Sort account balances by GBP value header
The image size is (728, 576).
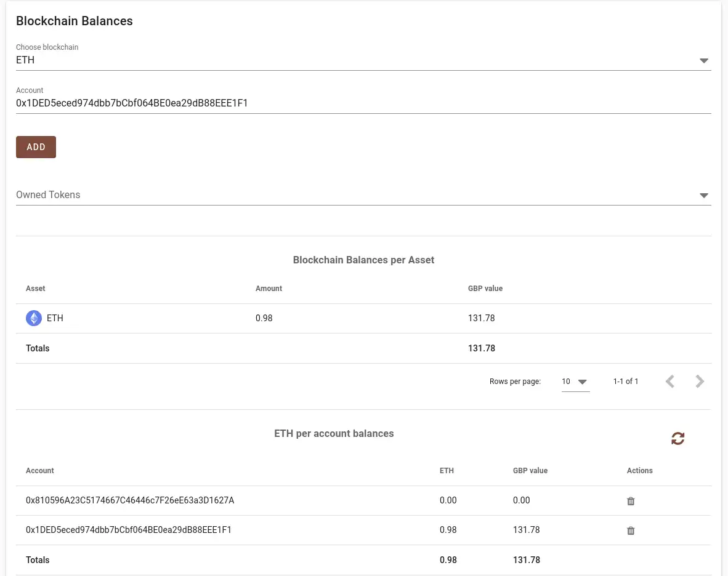tap(530, 471)
